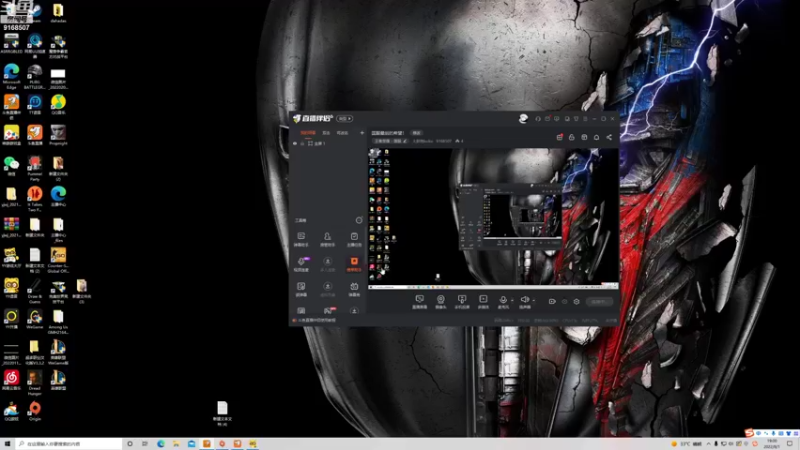
Task: Click the red-badged calendar icon above preview
Action: (x=560, y=137)
